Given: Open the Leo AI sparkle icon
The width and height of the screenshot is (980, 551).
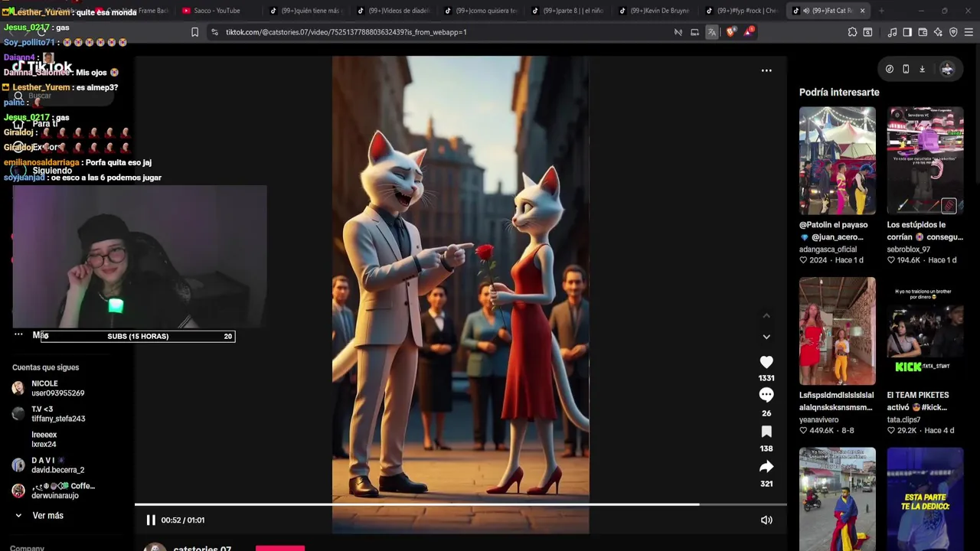Looking at the screenshot, I should coord(938,32).
